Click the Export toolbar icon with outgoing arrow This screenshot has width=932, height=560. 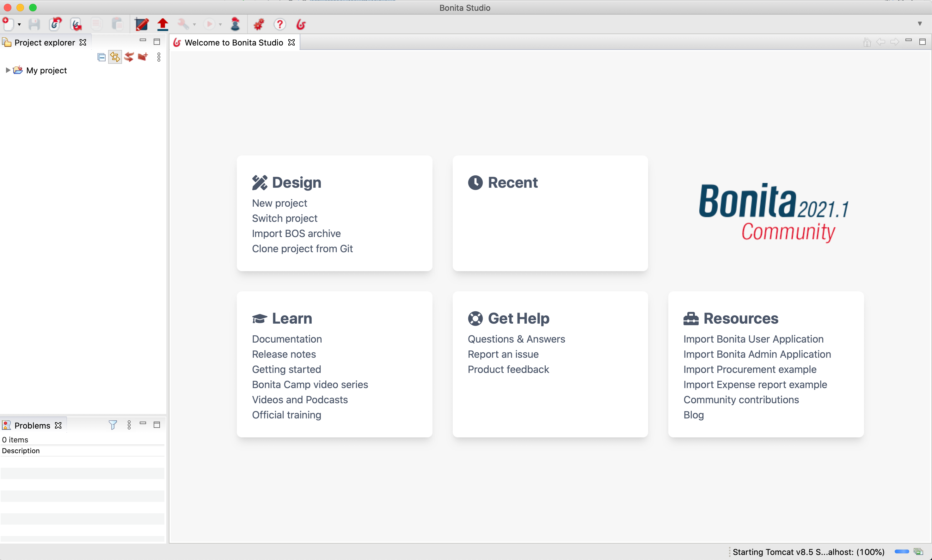[76, 24]
